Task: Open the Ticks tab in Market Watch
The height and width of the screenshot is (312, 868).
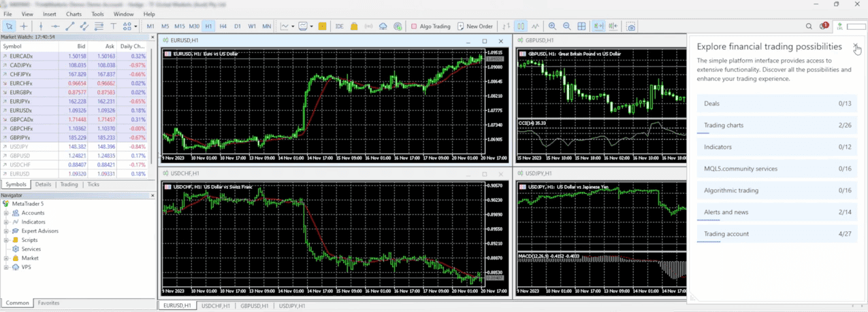Action: tap(93, 185)
